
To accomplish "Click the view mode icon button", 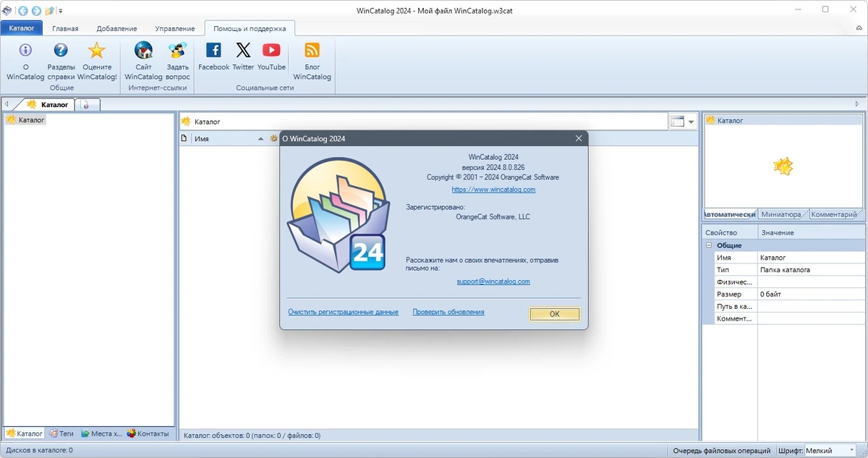I will pos(677,122).
